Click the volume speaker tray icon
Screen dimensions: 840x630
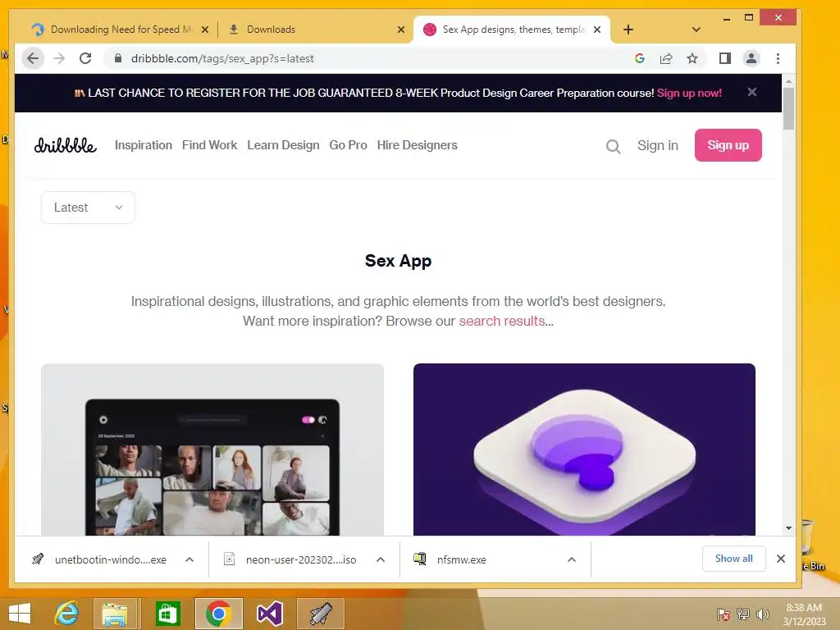762,614
